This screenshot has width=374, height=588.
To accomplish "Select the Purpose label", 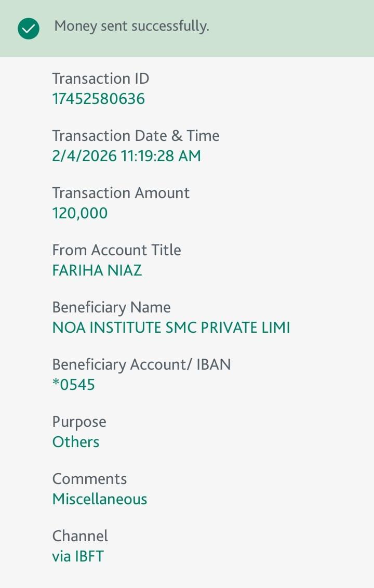I will point(79,422).
